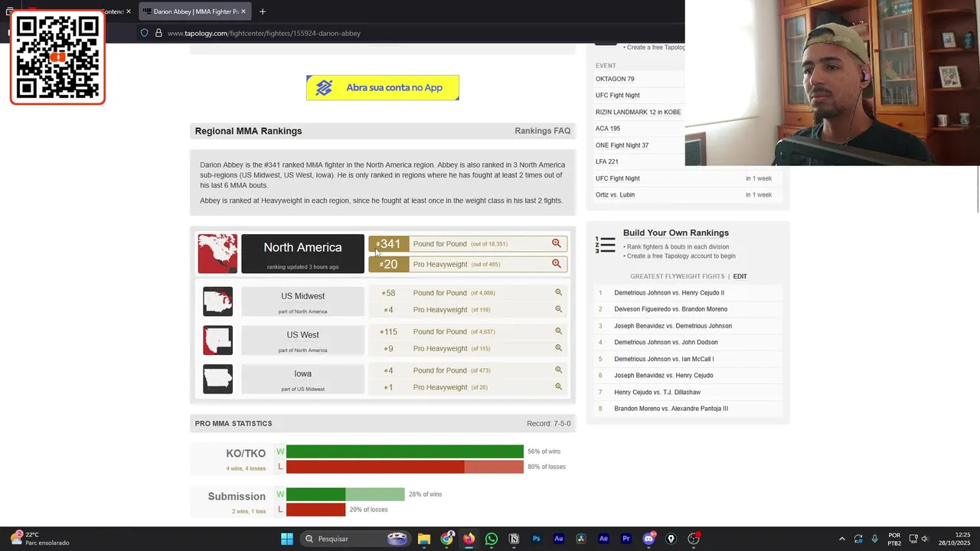Open the LFA 221 event
Image resolution: width=980 pixels, height=551 pixels.
tap(607, 161)
